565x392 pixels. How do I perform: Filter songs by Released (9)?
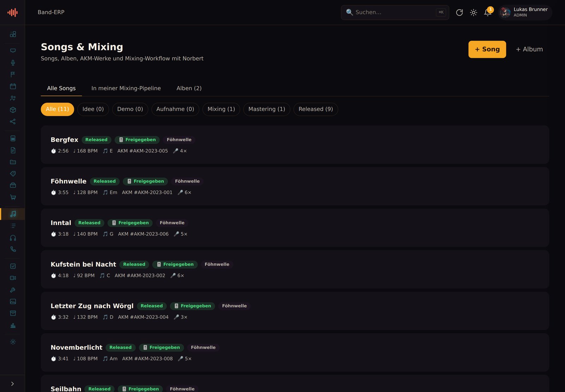[x=316, y=109]
